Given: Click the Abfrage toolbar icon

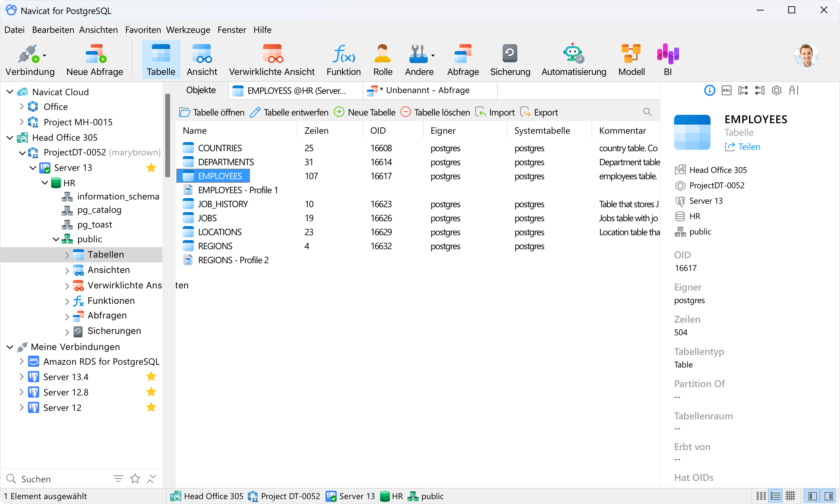Looking at the screenshot, I should [x=463, y=60].
